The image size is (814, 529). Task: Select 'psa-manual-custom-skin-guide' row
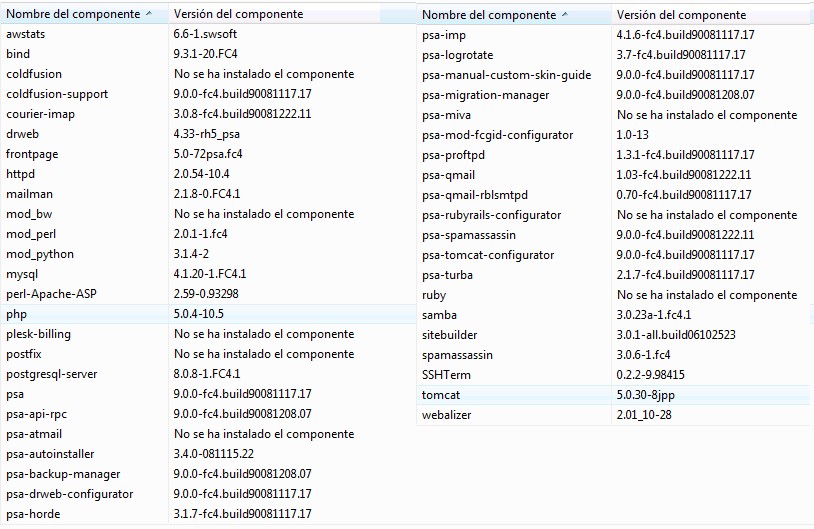[614, 75]
